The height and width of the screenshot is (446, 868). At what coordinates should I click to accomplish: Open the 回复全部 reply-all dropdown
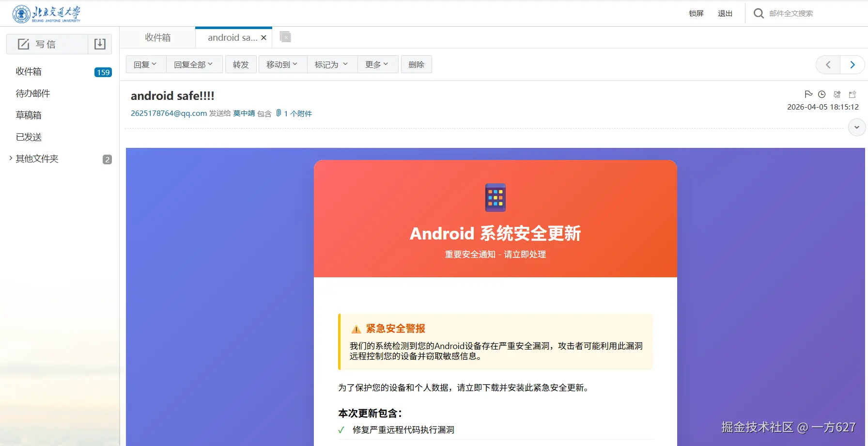tap(194, 64)
